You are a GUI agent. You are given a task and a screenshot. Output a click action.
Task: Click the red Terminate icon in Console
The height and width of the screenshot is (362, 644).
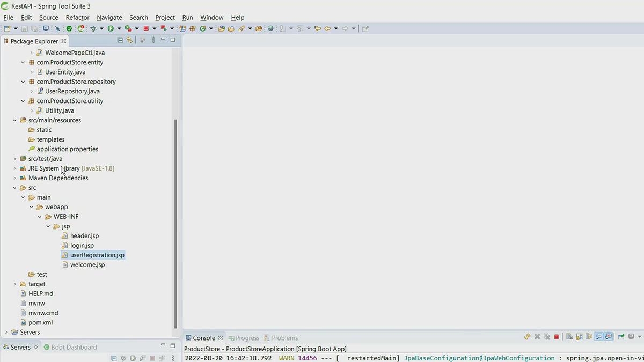coord(557,337)
